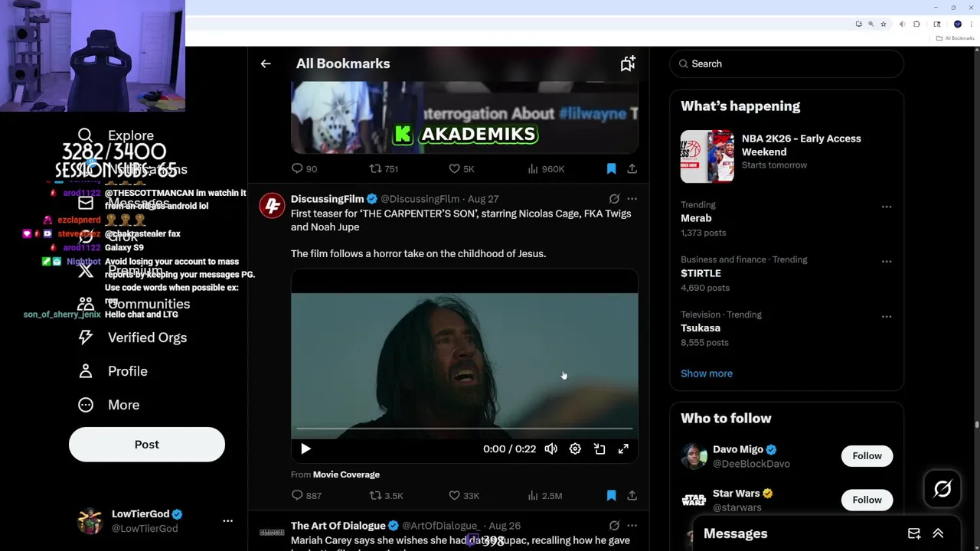
Task: Open Grok action on Art Of Dialogue post
Action: point(614,526)
